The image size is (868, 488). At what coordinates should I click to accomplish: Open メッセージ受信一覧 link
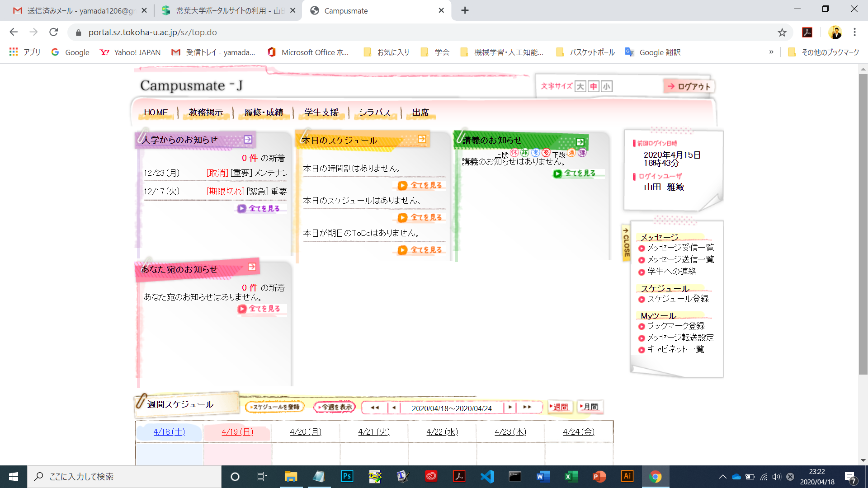point(680,248)
